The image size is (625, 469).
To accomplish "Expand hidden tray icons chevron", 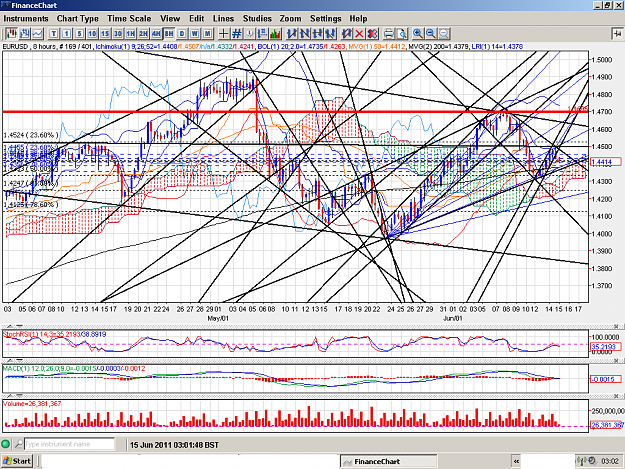I will (516, 461).
